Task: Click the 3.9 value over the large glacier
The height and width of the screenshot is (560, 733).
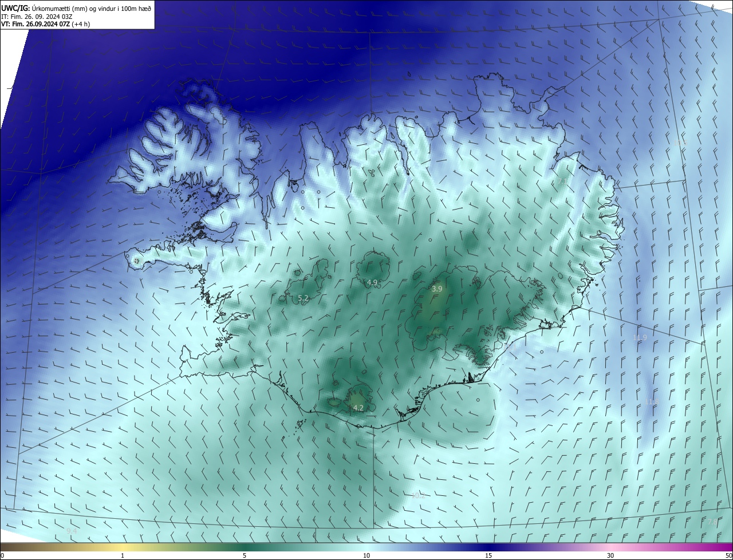Action: point(437,289)
